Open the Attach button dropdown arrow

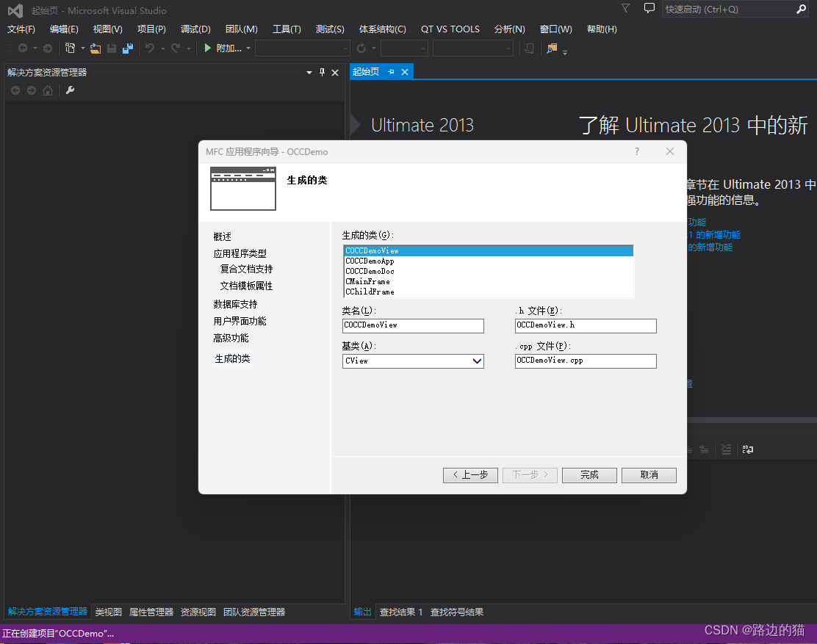click(248, 48)
